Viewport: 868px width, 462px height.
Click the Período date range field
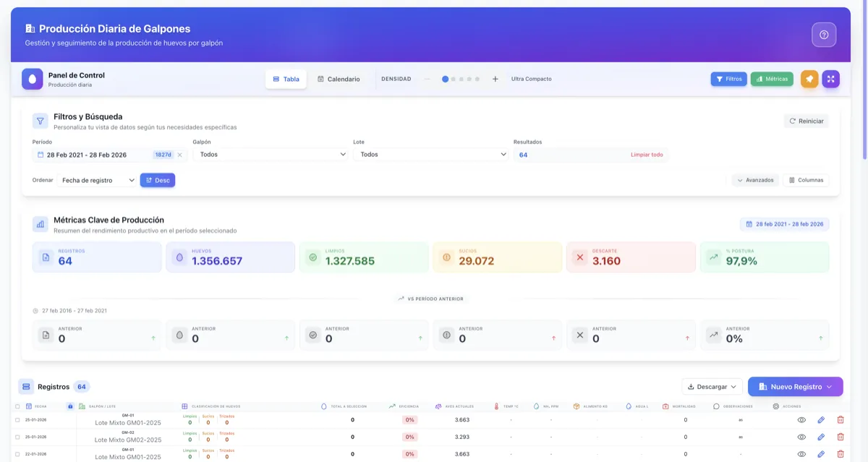pyautogui.click(x=109, y=155)
